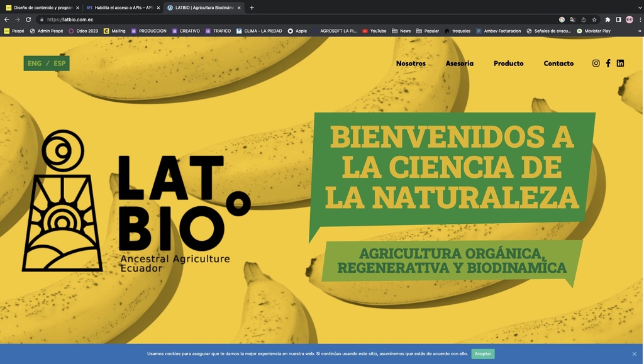
Task: Click the LATBIO Ancestral Agriculture logo
Action: click(x=136, y=201)
